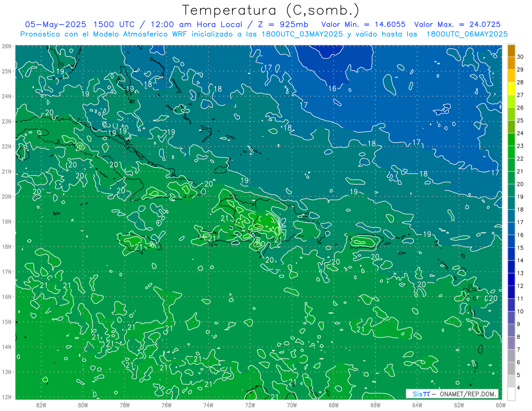
Task: Click the colorbar legend value 14
Action: point(520,260)
